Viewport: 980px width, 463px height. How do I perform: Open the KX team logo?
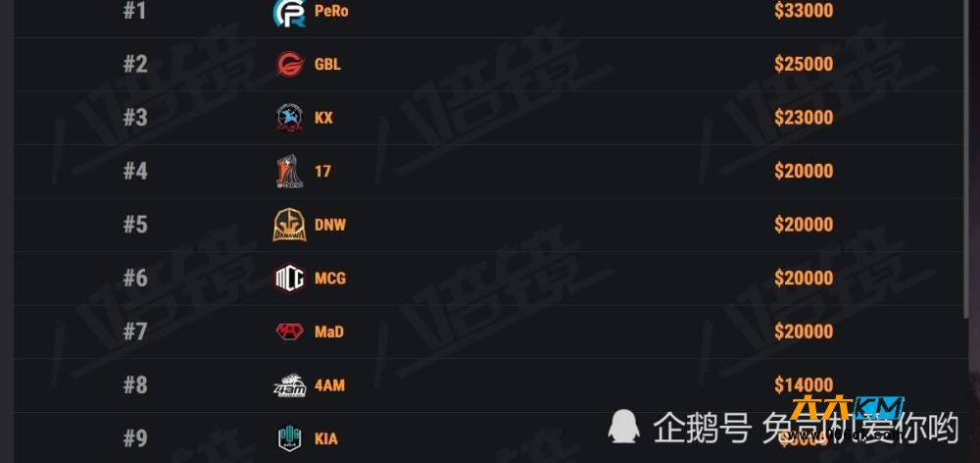coord(290,118)
